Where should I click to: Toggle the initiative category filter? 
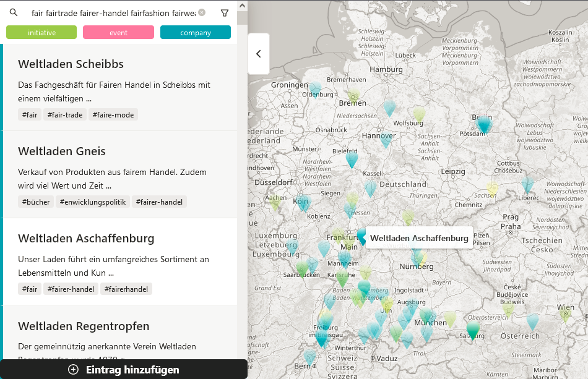click(x=41, y=33)
